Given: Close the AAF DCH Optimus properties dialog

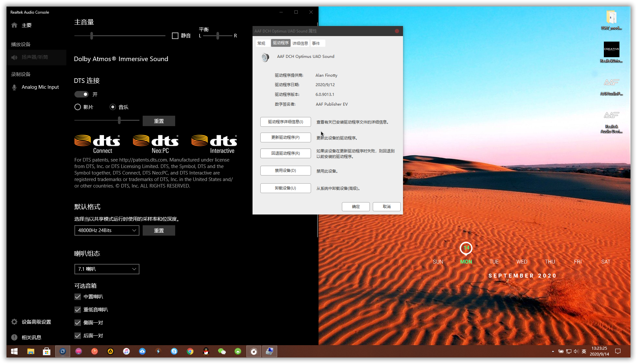Looking at the screenshot, I should pyautogui.click(x=397, y=31).
